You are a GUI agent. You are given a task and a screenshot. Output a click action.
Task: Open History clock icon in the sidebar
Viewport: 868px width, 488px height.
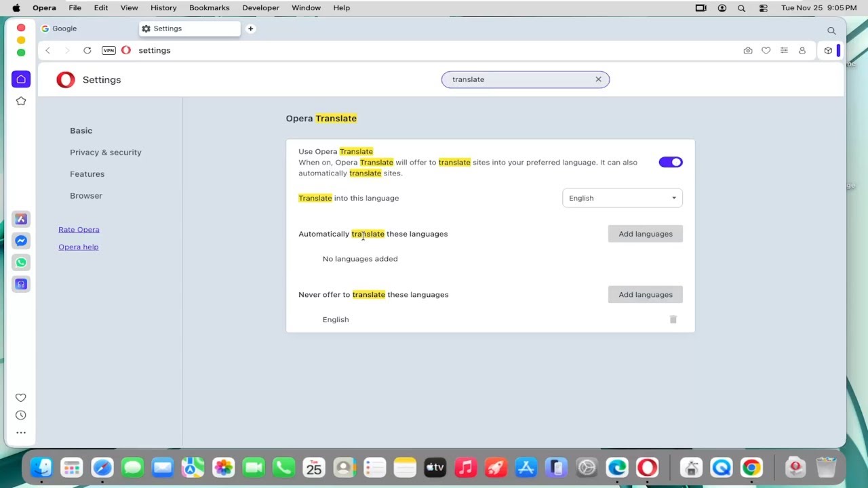pyautogui.click(x=21, y=415)
